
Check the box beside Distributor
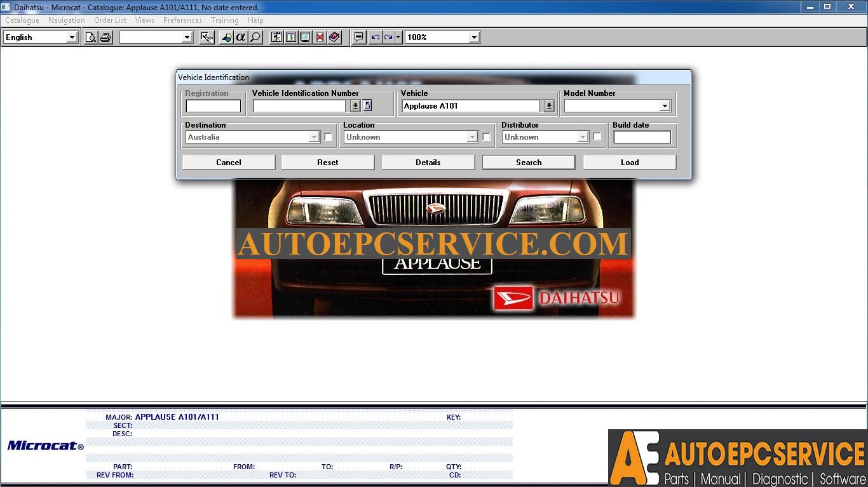[596, 137]
